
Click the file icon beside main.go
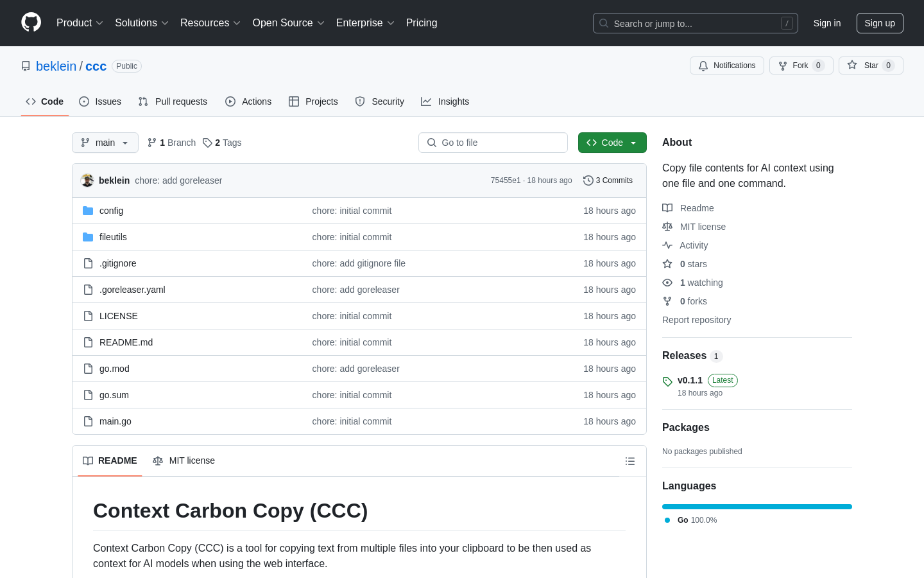coord(88,421)
